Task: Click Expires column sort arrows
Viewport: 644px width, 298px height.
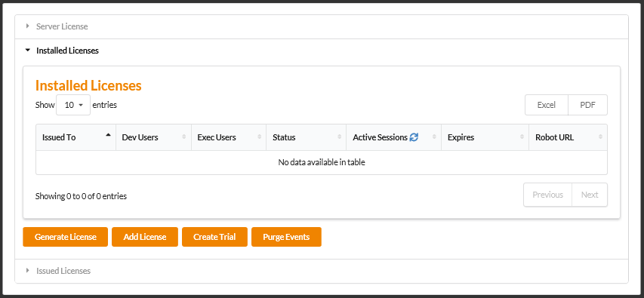Action: click(522, 137)
